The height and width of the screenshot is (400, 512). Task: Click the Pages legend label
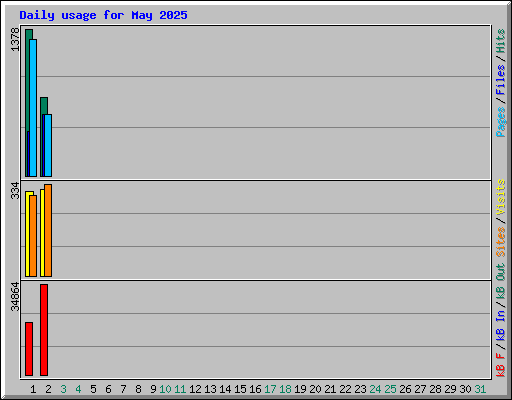point(501,122)
